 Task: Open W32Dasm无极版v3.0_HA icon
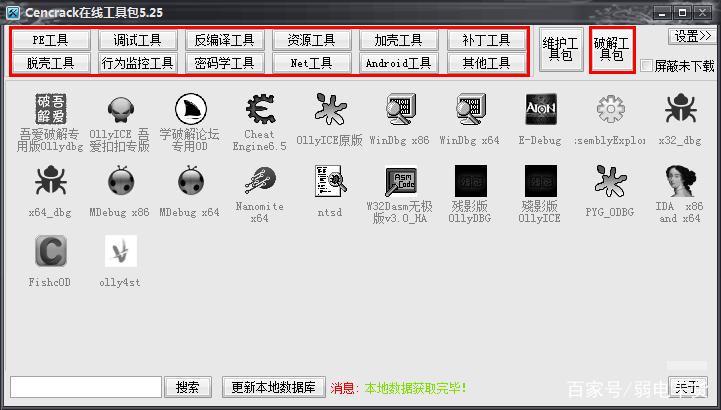(x=401, y=181)
